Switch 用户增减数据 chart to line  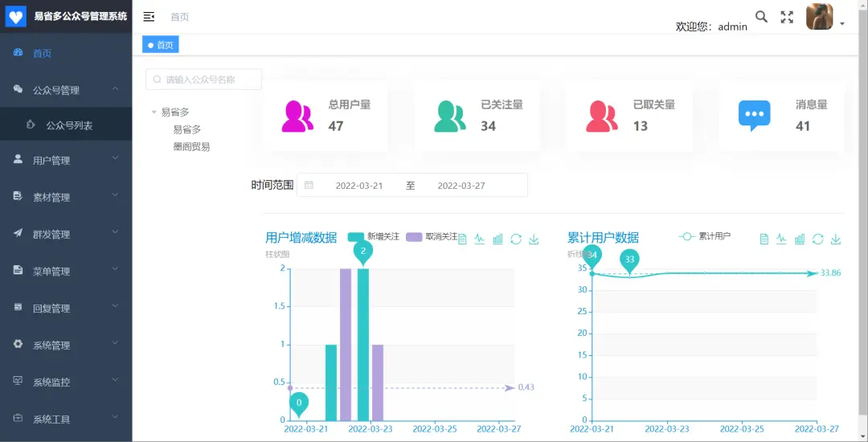tap(479, 239)
